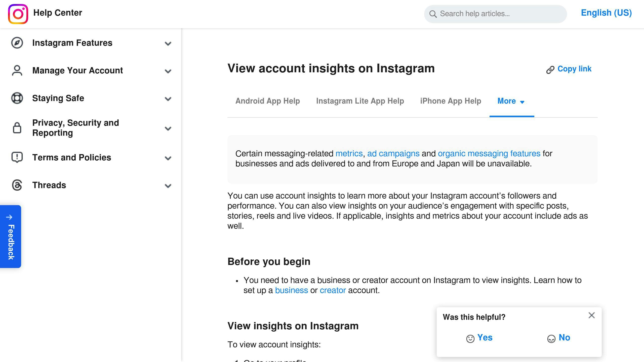Click the compass icon beside Instagram Features

[x=17, y=43]
